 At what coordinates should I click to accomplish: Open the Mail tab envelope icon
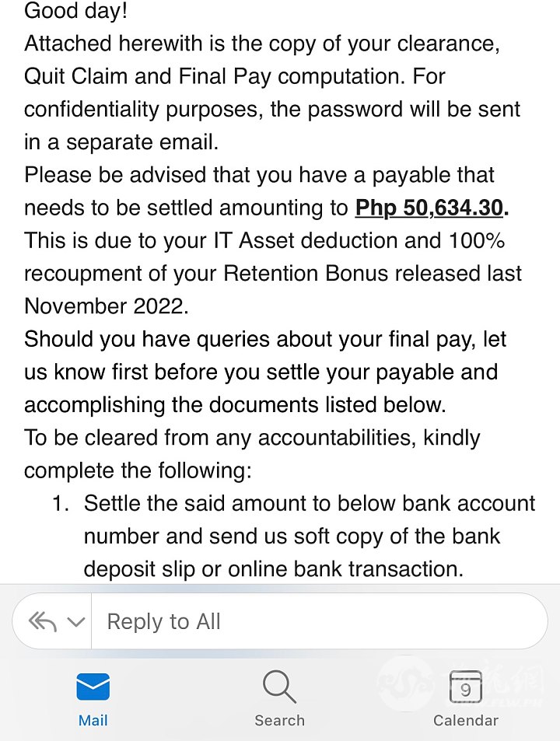tap(93, 687)
